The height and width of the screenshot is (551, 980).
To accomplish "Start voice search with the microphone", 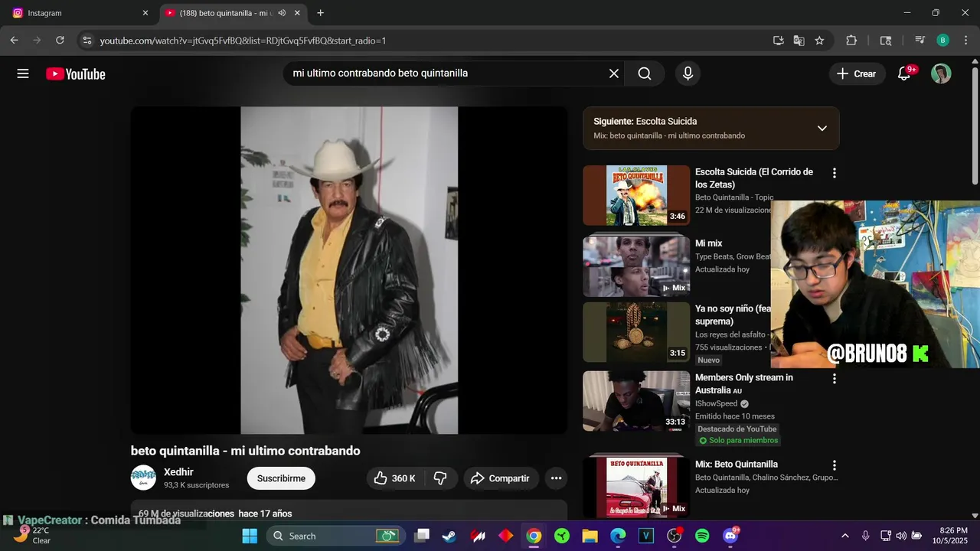I will [688, 73].
